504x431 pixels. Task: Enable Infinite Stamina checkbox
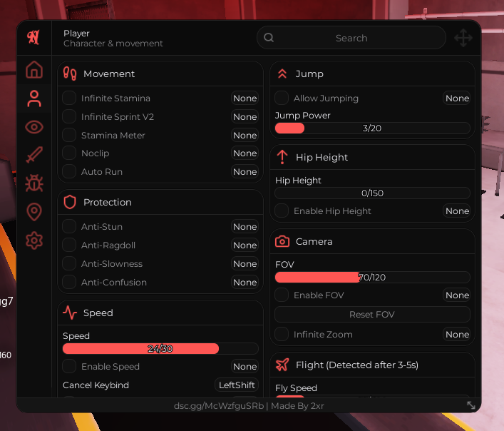(x=69, y=98)
